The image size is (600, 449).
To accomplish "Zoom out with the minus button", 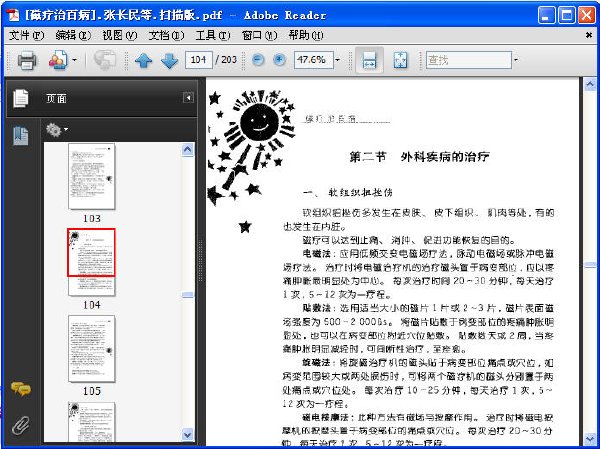I will [x=258, y=60].
